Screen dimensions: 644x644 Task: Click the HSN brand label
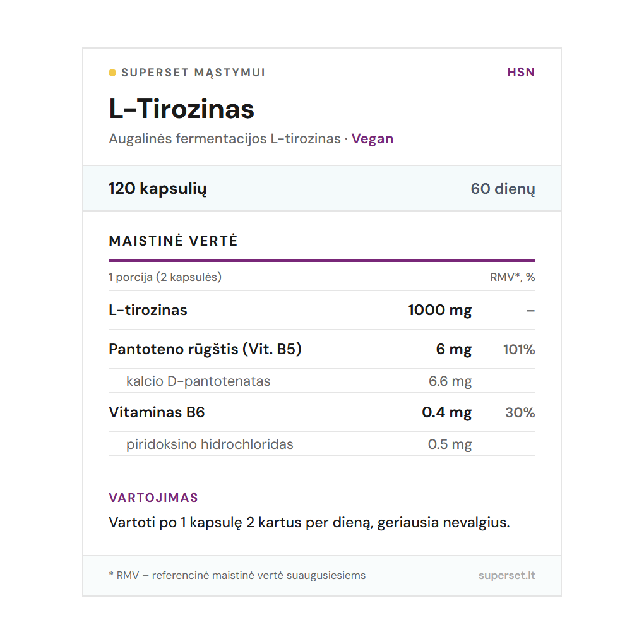521,72
